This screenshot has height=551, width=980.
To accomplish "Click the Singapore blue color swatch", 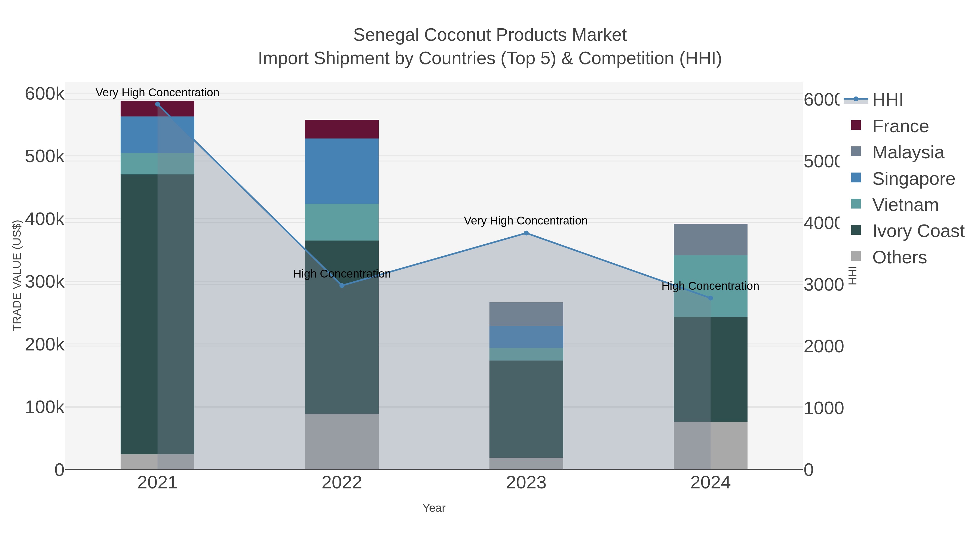I will (x=856, y=178).
